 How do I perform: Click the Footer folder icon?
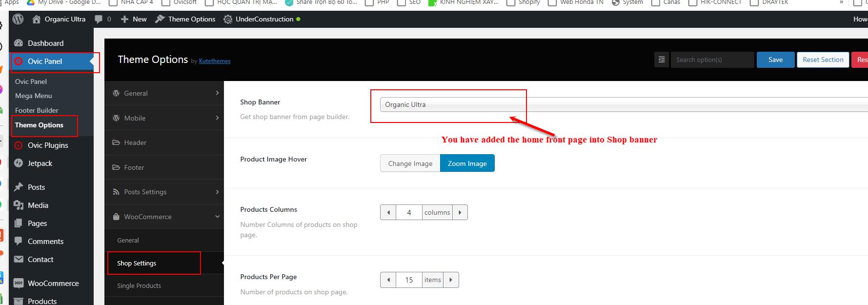coord(116,167)
